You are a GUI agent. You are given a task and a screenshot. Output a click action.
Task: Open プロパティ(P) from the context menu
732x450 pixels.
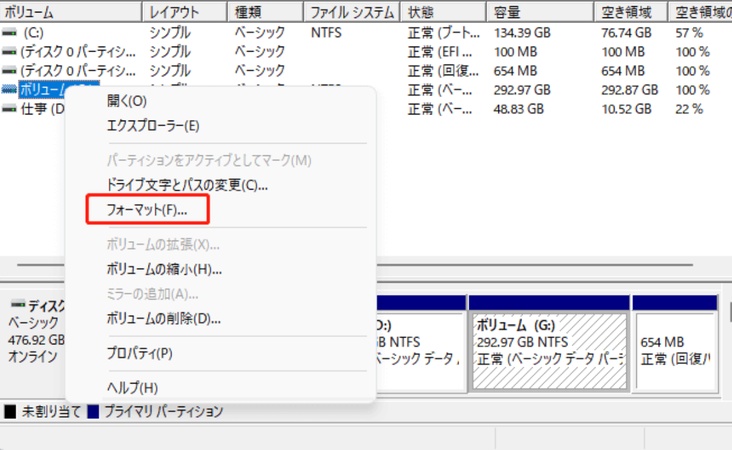pos(140,353)
